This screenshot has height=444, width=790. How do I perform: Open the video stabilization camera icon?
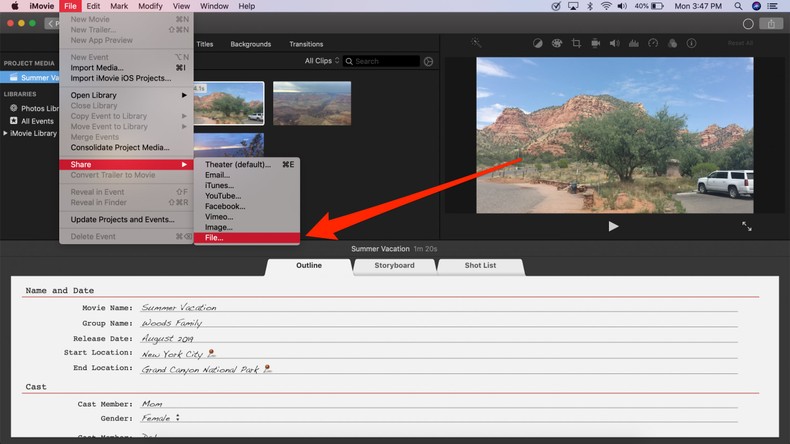pos(595,43)
